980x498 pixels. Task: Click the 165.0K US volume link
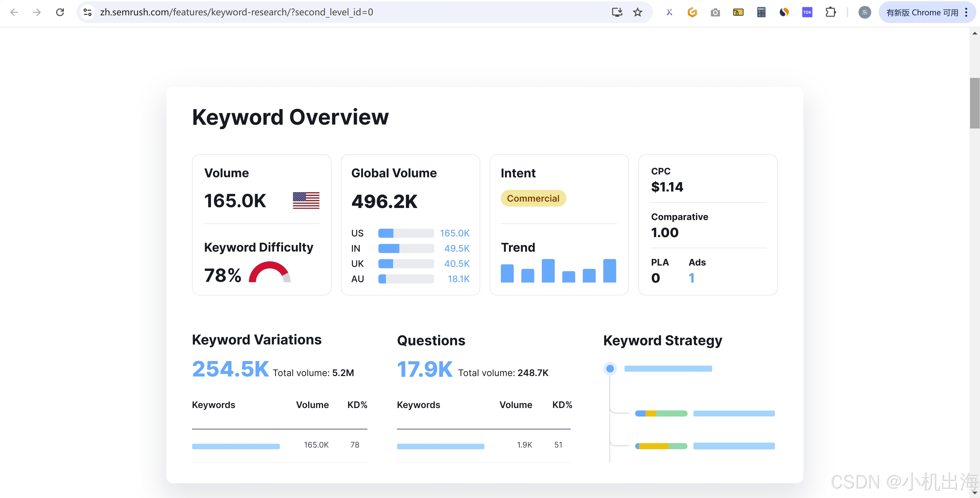pyautogui.click(x=455, y=233)
